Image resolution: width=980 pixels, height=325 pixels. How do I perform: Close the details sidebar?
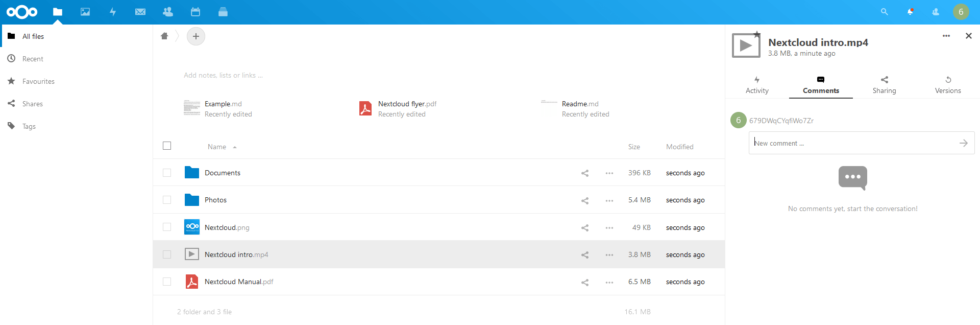(969, 36)
